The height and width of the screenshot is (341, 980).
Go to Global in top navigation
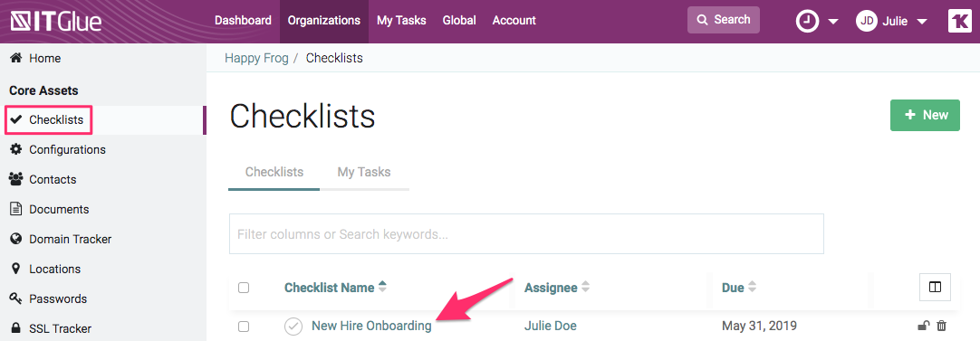tap(459, 21)
